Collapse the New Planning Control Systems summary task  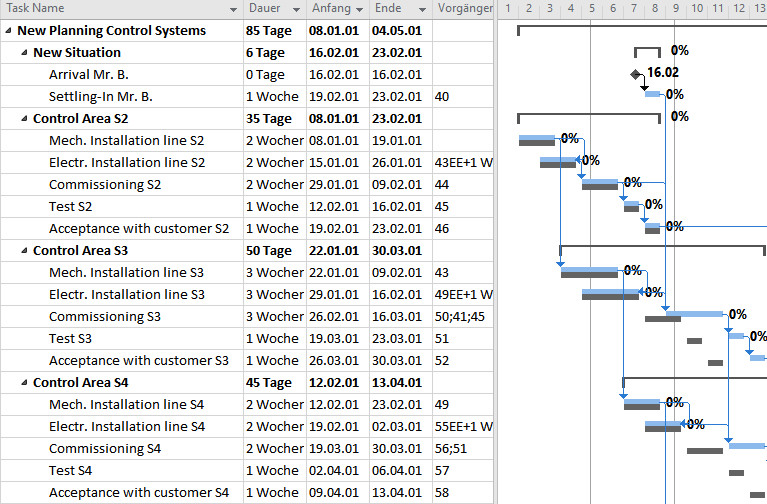pos(9,31)
